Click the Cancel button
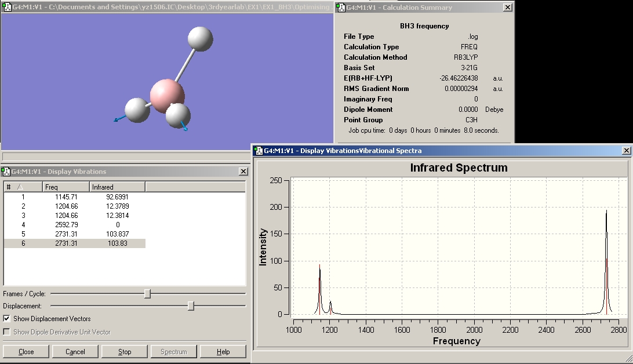Image resolution: width=633 pixels, height=364 pixels. pos(75,352)
